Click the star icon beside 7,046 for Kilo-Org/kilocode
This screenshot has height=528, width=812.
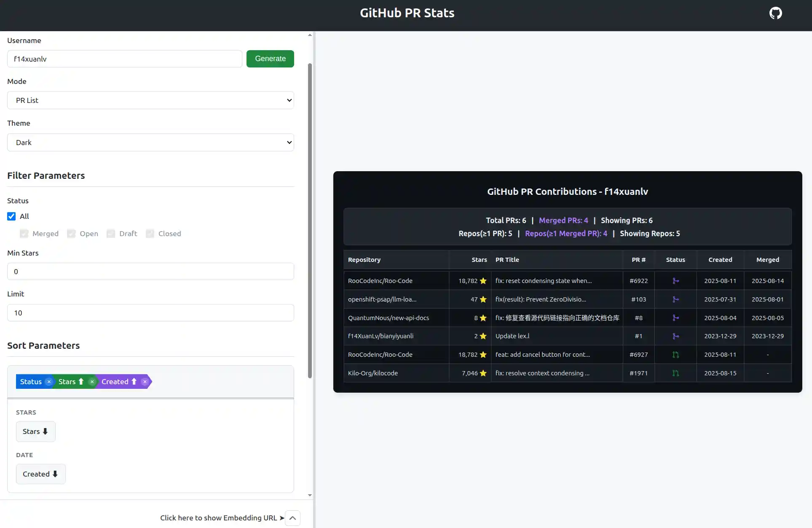(x=483, y=373)
